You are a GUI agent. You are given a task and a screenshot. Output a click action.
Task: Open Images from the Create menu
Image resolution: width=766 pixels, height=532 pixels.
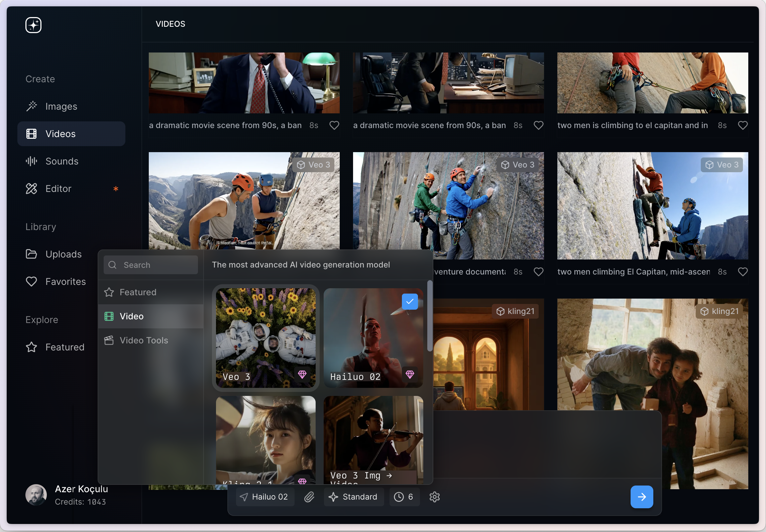[x=71, y=106]
